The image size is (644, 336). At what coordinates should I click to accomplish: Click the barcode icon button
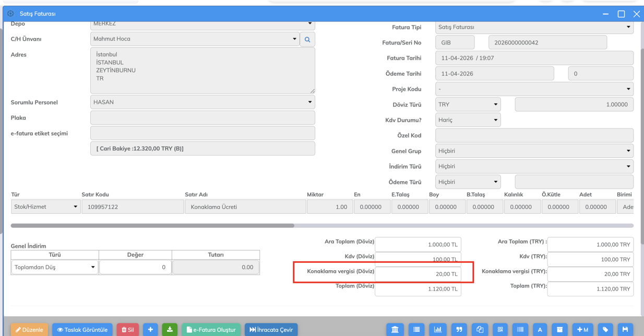point(520,330)
